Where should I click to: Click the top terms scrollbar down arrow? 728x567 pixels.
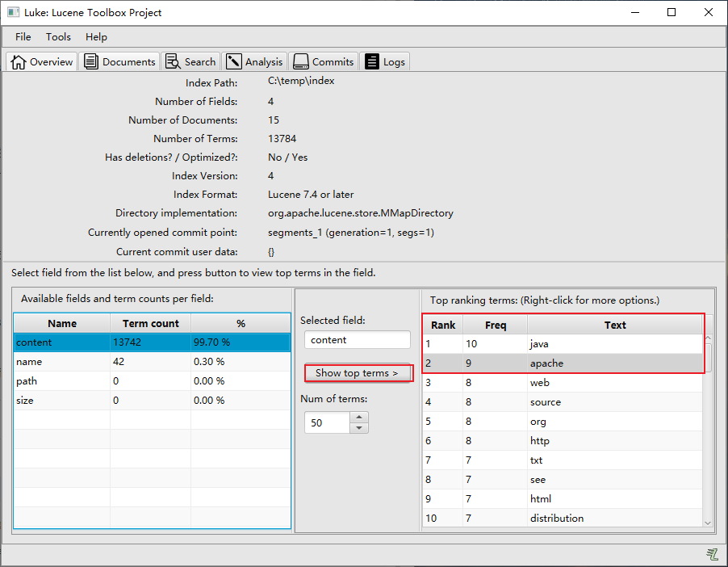point(708,523)
